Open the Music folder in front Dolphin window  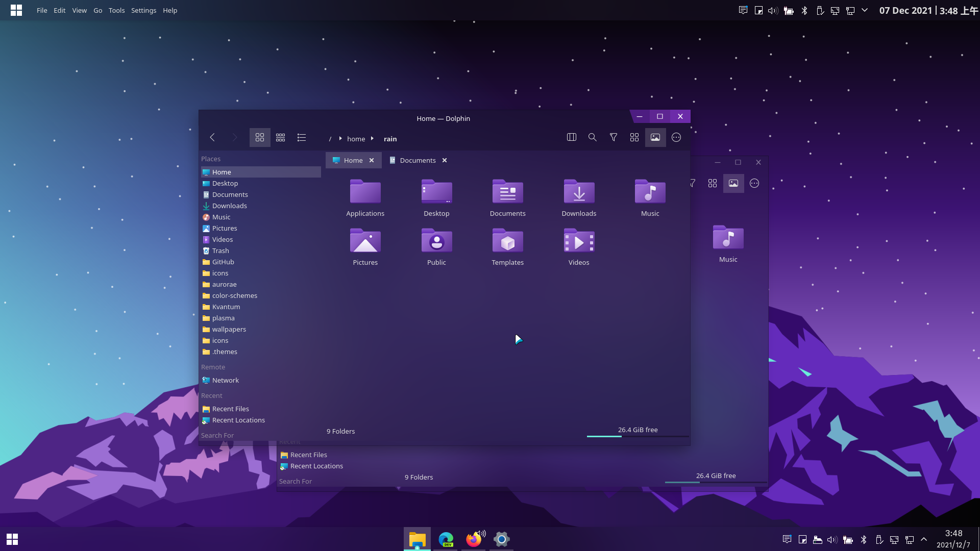[650, 198]
